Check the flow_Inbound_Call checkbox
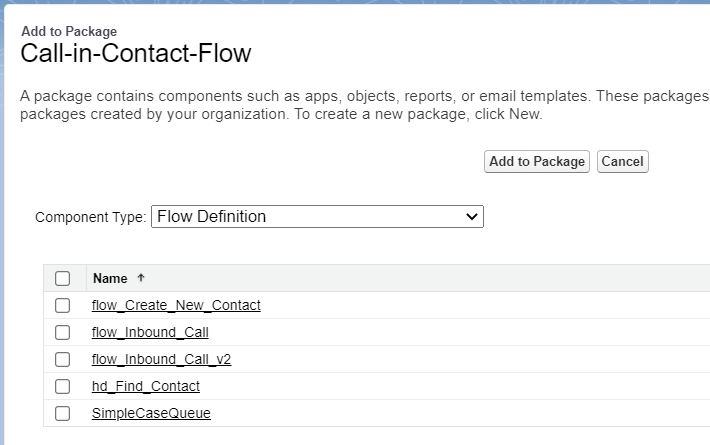 62,332
